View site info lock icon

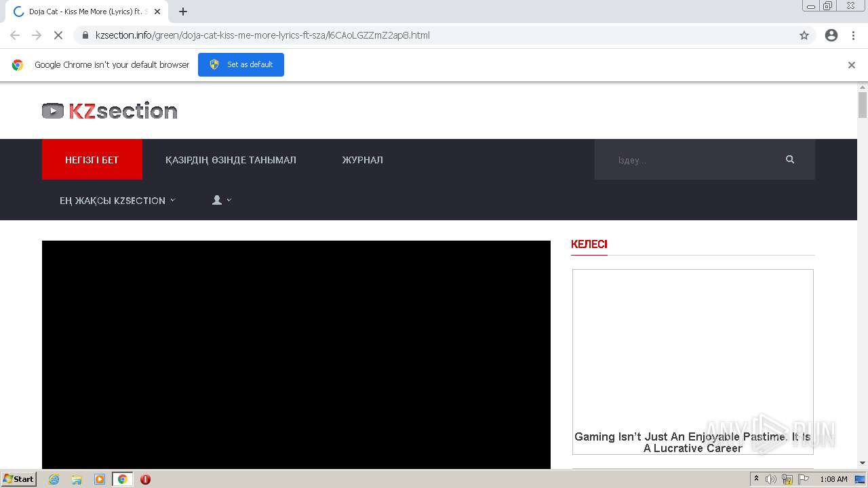point(85,35)
